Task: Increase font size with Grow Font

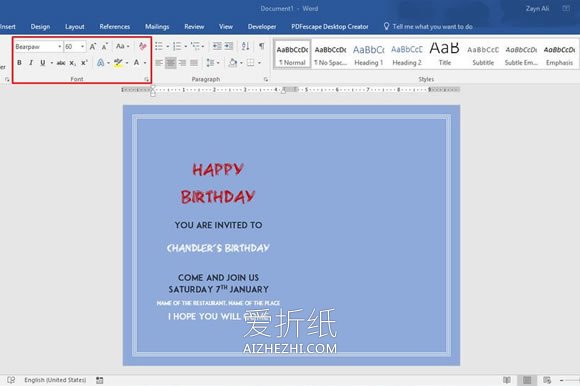Action: pyautogui.click(x=92, y=47)
